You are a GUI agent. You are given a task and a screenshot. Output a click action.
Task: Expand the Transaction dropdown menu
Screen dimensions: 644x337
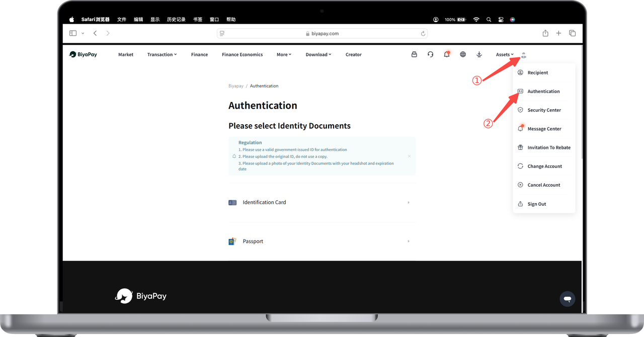pyautogui.click(x=162, y=55)
